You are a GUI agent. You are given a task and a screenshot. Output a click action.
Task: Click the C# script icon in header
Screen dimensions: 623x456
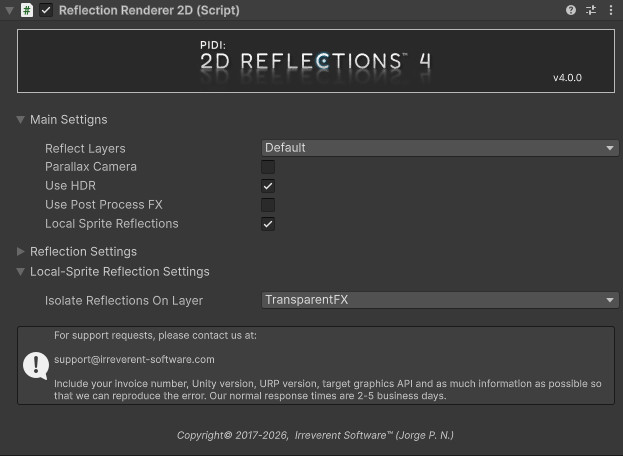click(x=27, y=10)
